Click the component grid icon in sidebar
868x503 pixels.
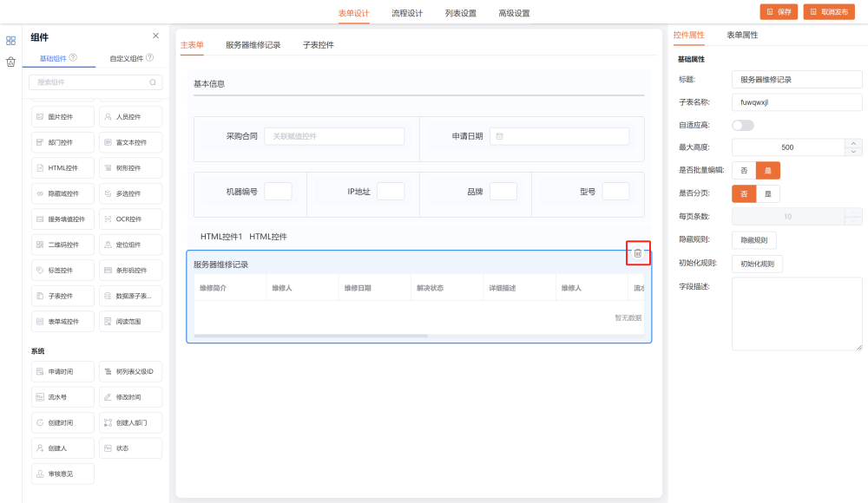10,40
